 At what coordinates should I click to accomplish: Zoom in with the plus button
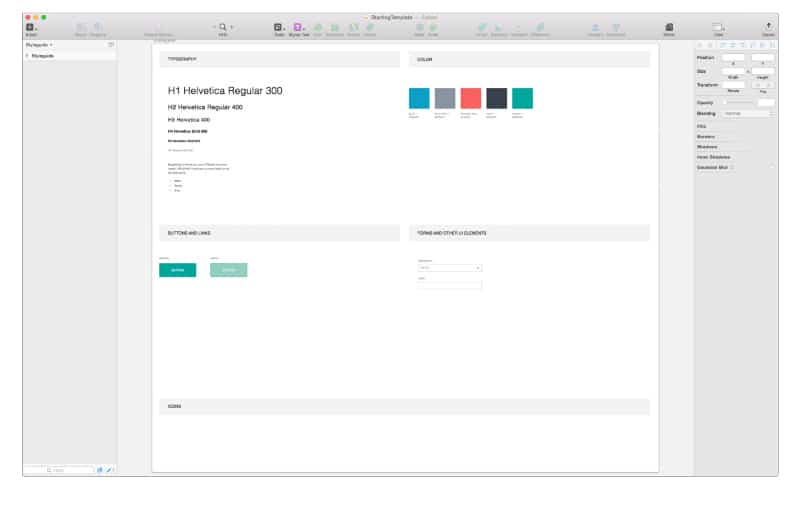(232, 27)
